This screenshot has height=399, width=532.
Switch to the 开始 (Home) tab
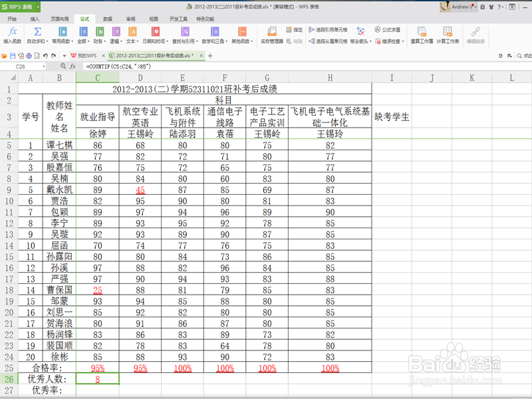coord(12,19)
